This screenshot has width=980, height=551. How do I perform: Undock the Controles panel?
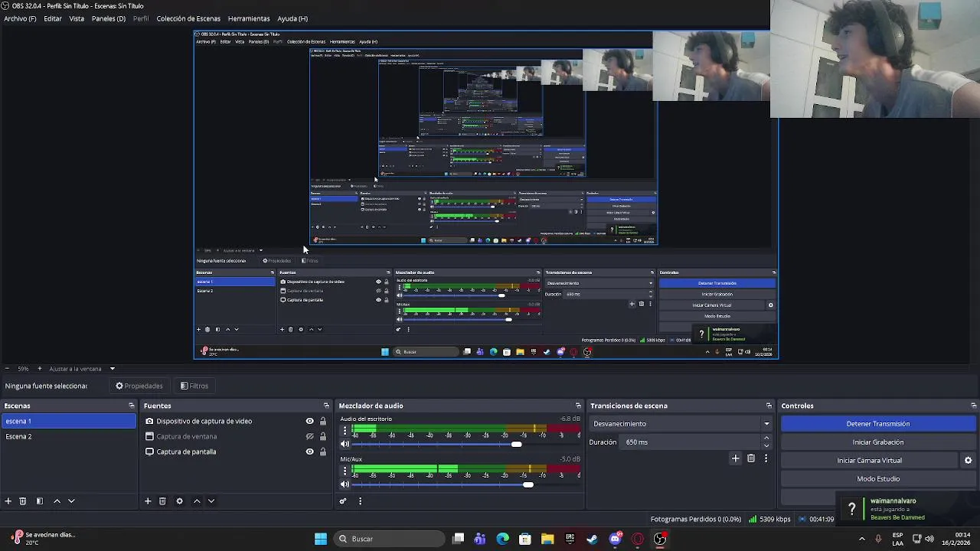click(973, 406)
